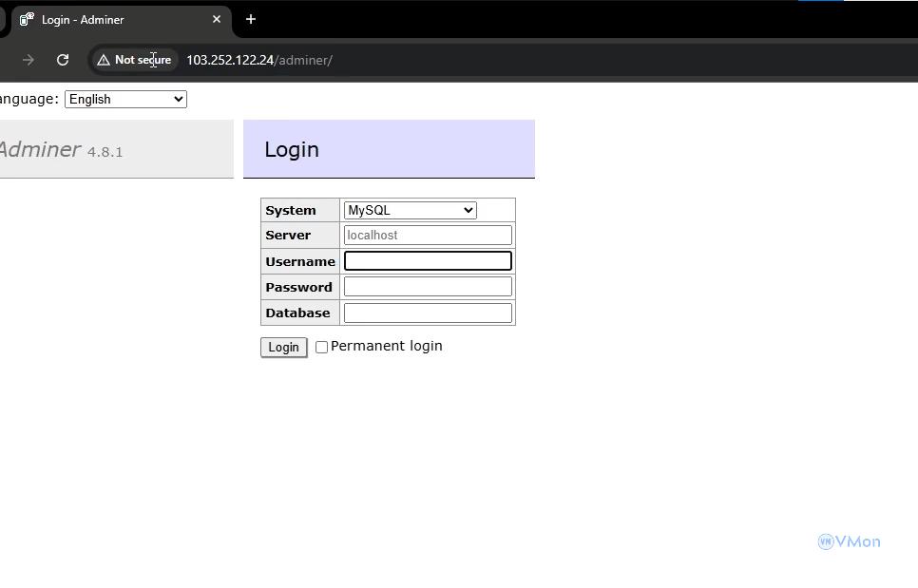This screenshot has width=918, height=588.
Task: Click the browser forward arrow
Action: point(29,60)
